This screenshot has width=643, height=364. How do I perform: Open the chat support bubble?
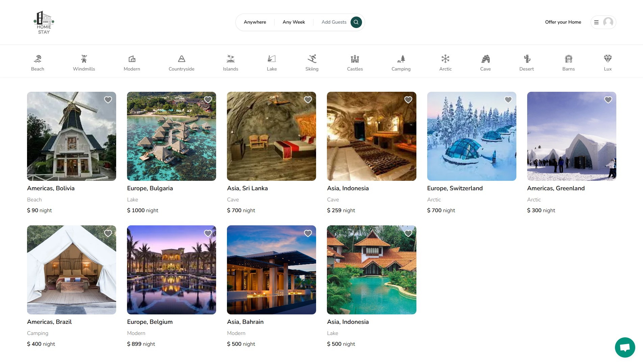[625, 347]
